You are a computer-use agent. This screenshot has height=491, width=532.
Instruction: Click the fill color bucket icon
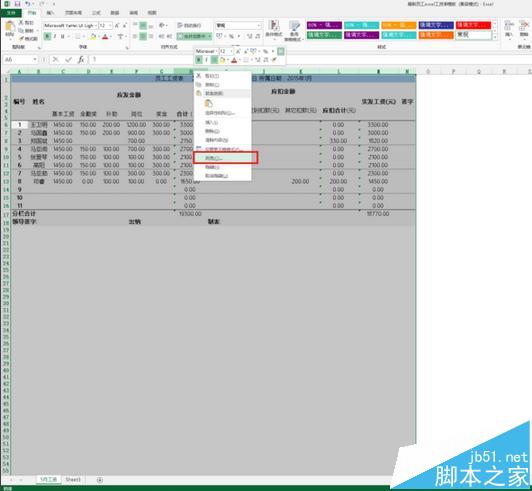[x=93, y=36]
